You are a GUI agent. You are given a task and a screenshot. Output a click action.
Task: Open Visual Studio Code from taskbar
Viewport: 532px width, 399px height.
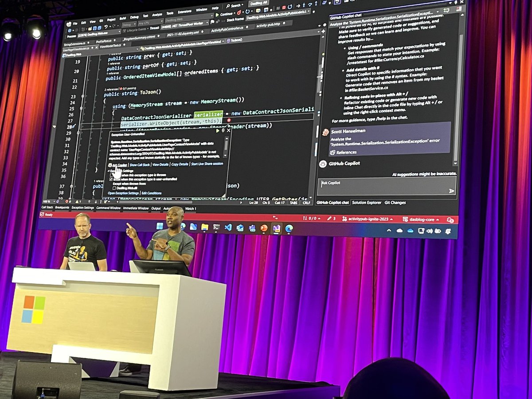point(228,228)
